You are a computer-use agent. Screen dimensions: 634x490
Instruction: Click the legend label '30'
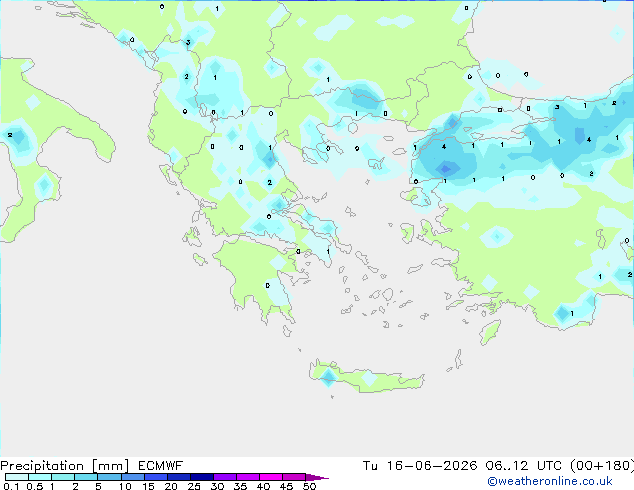coord(217,486)
